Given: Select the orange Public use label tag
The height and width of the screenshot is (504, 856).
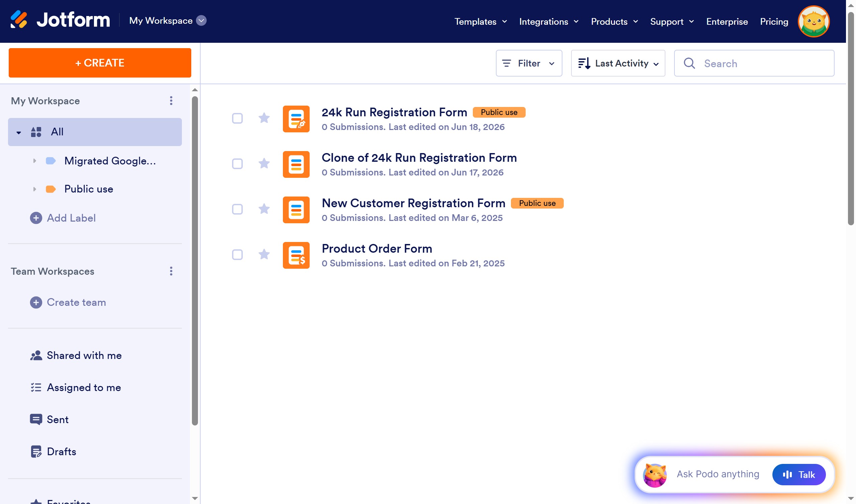Looking at the screenshot, I should tap(50, 189).
